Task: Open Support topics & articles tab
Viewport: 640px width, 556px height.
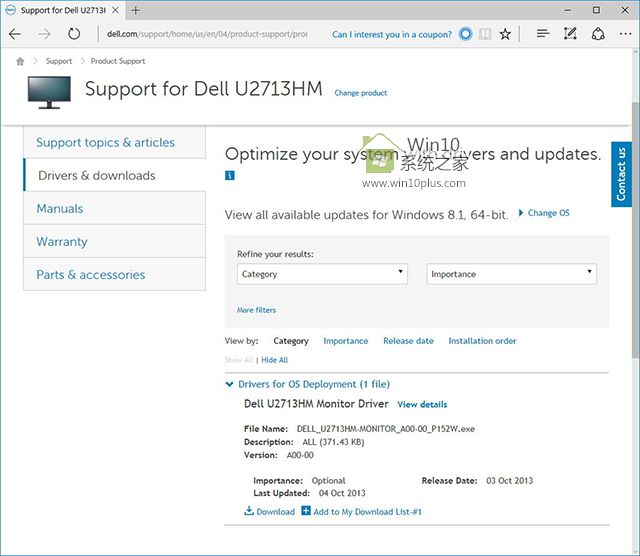Action: point(115,142)
